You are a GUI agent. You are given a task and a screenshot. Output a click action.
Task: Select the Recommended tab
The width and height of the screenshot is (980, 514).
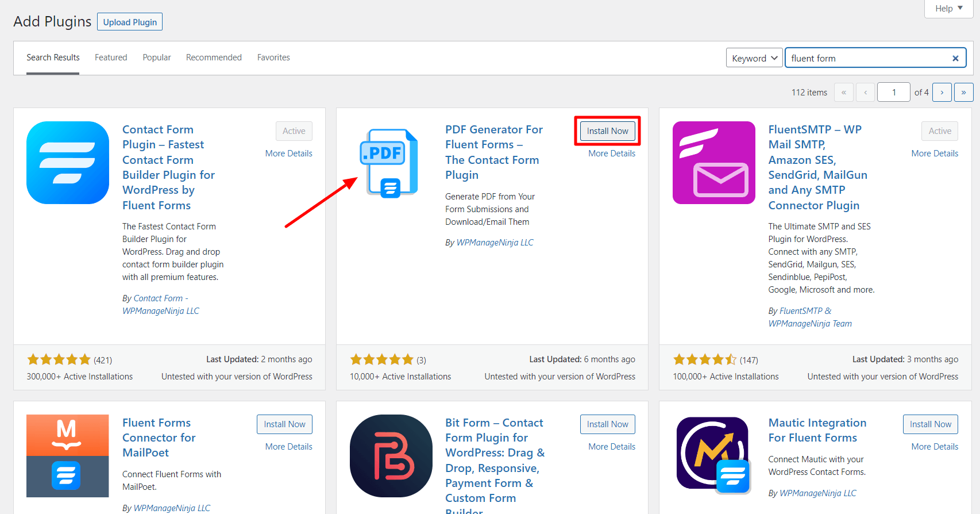pos(214,57)
